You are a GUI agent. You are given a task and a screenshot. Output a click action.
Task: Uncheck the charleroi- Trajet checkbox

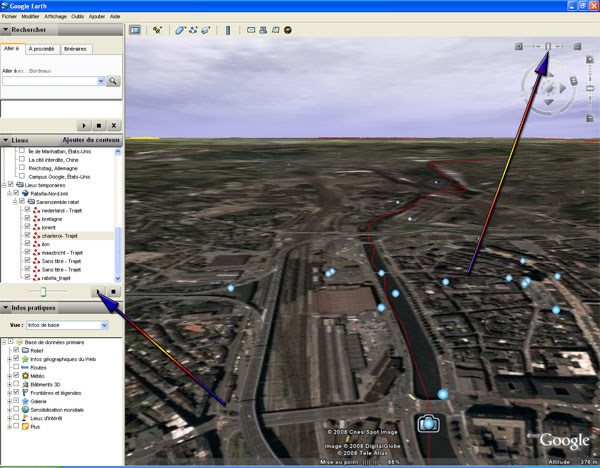click(27, 234)
